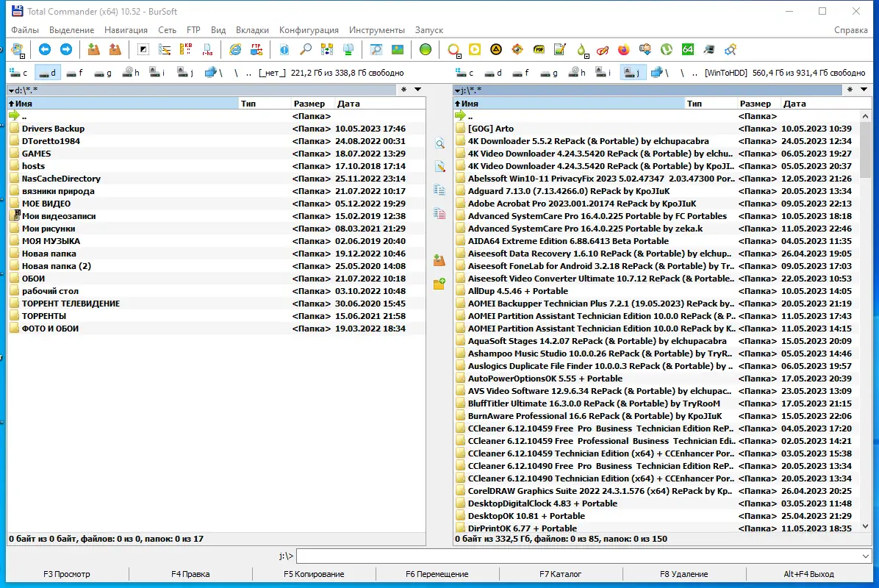Open the left panel directory history dropdown arrow
Image resolution: width=879 pixels, height=588 pixels.
coord(417,90)
